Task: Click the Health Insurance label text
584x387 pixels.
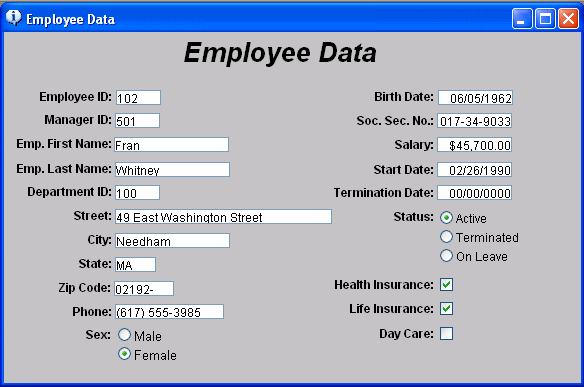Action: click(x=384, y=285)
